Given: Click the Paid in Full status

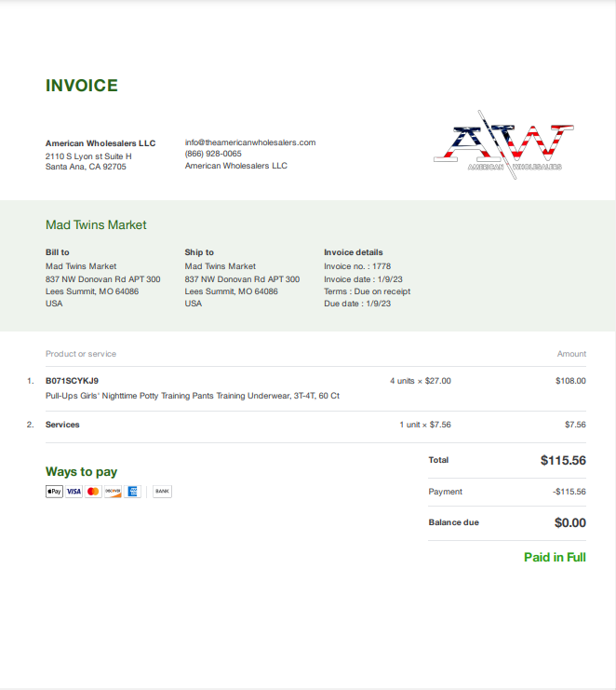Looking at the screenshot, I should (x=555, y=557).
